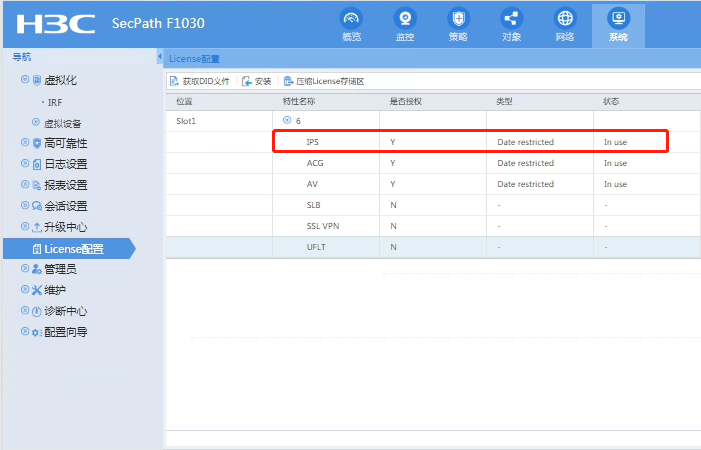
Task: Expand the 高可靠性 node
Action: (25, 143)
